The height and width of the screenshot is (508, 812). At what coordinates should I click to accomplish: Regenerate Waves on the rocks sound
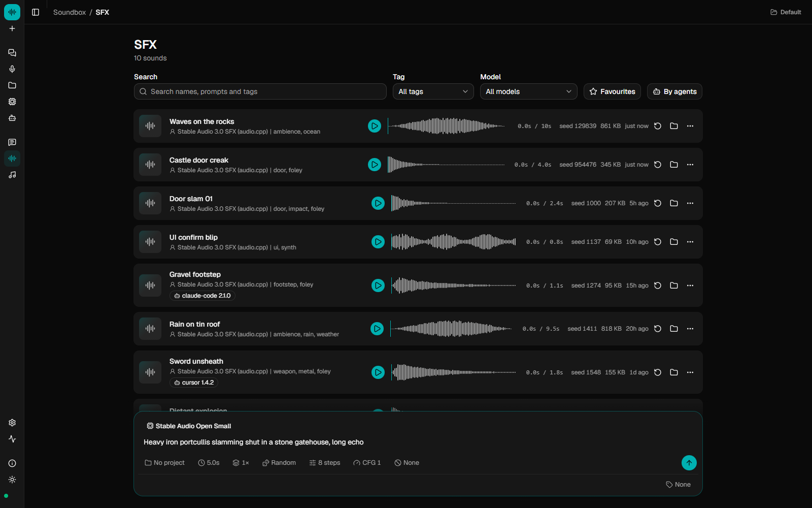[658, 126]
